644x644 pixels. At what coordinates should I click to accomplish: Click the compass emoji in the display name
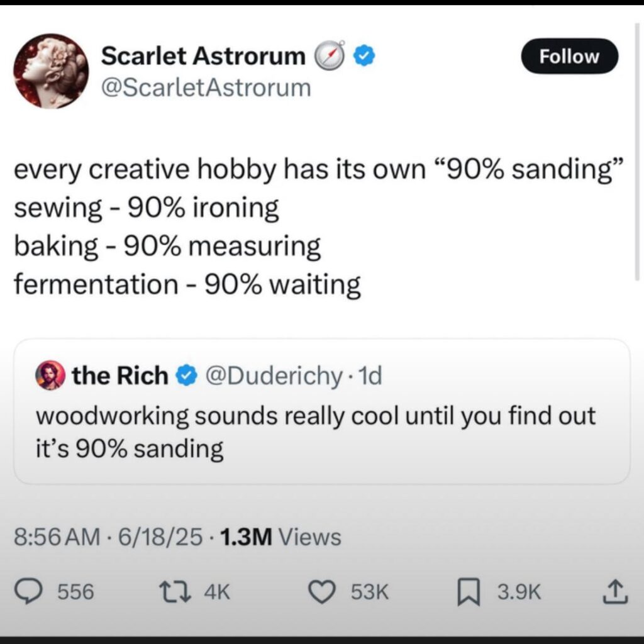coord(330,56)
